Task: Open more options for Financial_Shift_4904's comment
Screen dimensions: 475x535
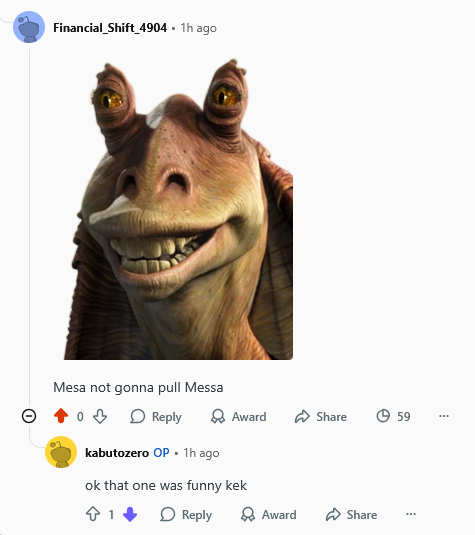Action: pyautogui.click(x=444, y=416)
